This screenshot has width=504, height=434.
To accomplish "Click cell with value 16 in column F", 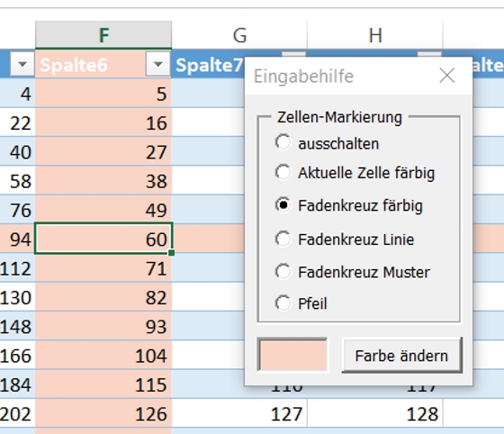I will pyautogui.click(x=103, y=122).
